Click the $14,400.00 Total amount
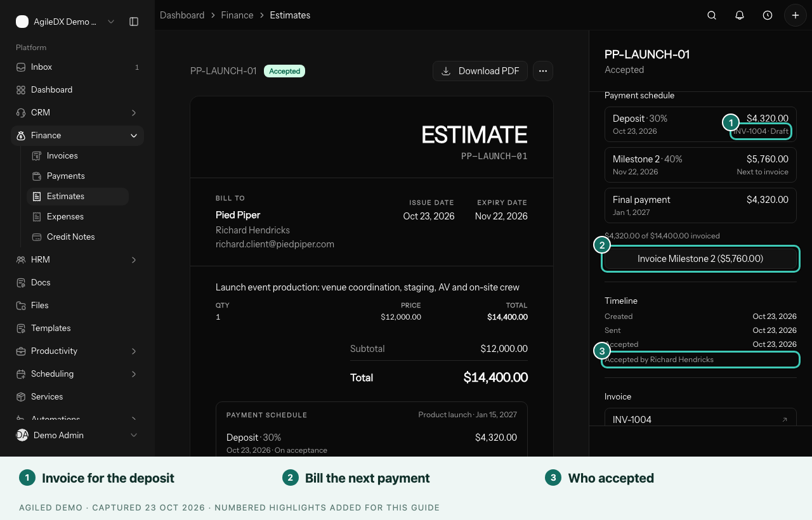Screen dimensions: 812x520 click(x=495, y=378)
